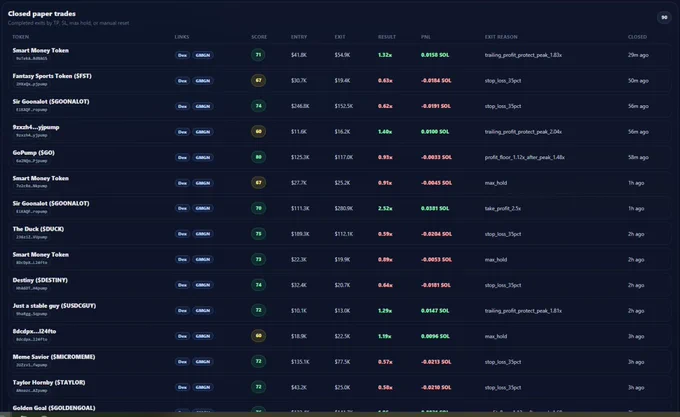Open the Dex link for Meme Savior ($MICROMEME)

click(182, 362)
